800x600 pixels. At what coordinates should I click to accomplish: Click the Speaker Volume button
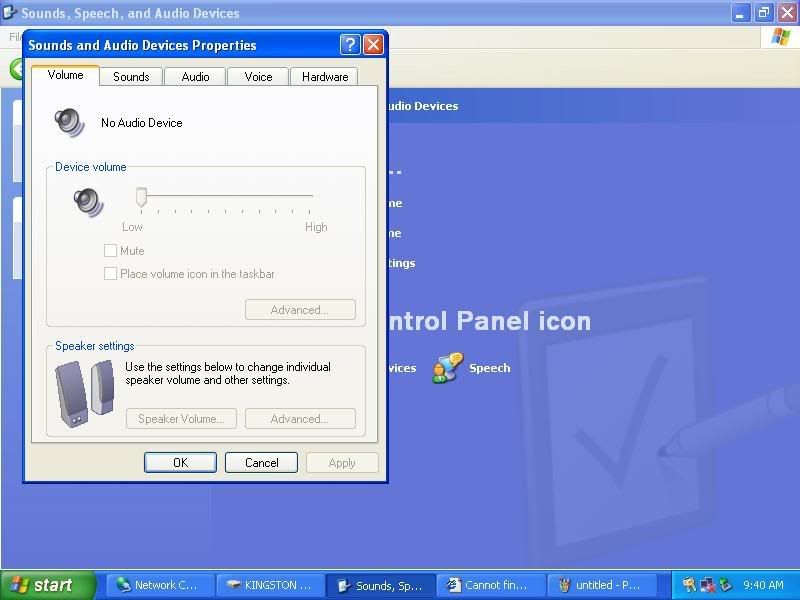click(181, 419)
